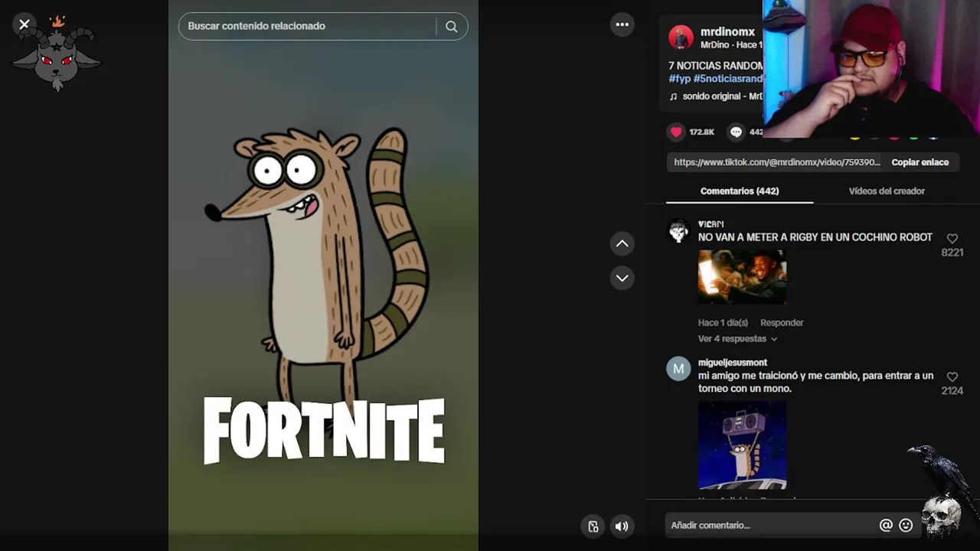Screen dimensions: 980x551
Task: Like migueljesusmont's comment with heart
Action: pyautogui.click(x=952, y=377)
